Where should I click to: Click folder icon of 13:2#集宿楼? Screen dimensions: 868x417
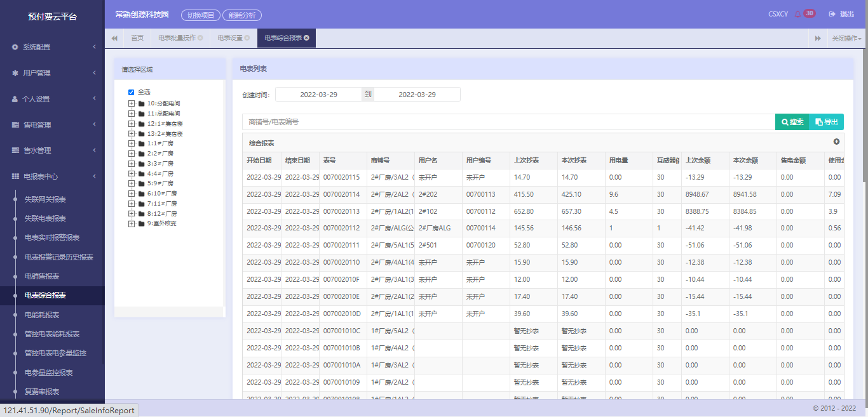pyautogui.click(x=141, y=134)
